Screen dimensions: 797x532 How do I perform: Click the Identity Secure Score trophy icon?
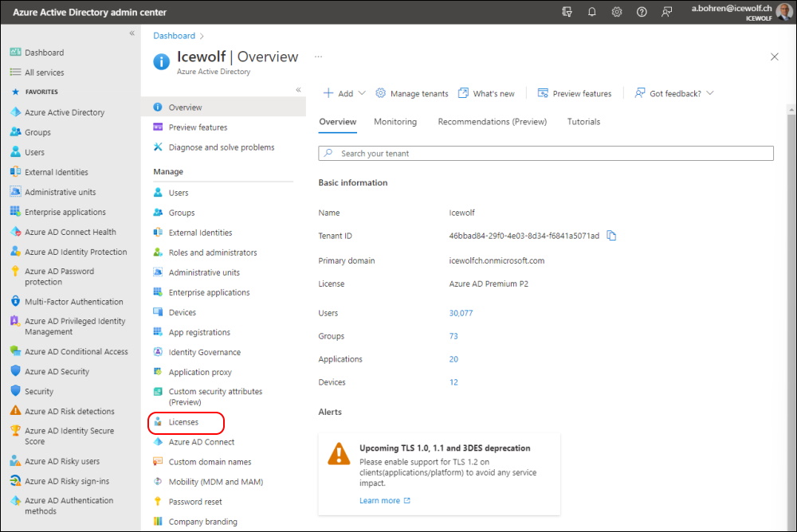(16, 430)
